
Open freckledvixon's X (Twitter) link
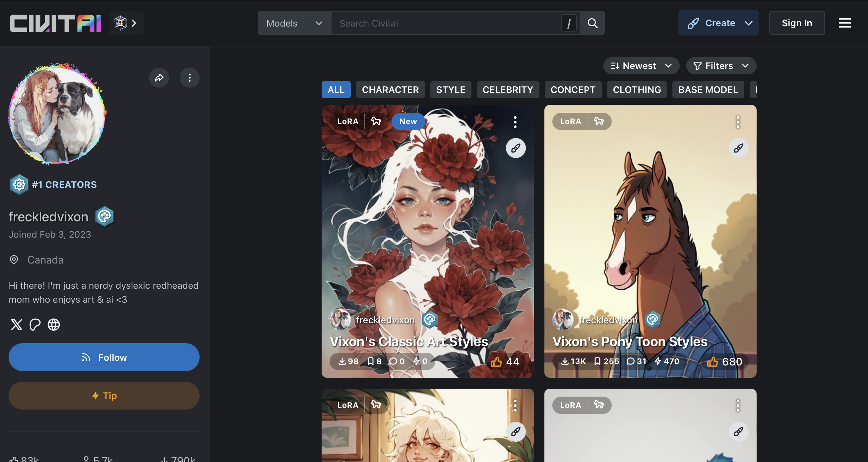(16, 325)
